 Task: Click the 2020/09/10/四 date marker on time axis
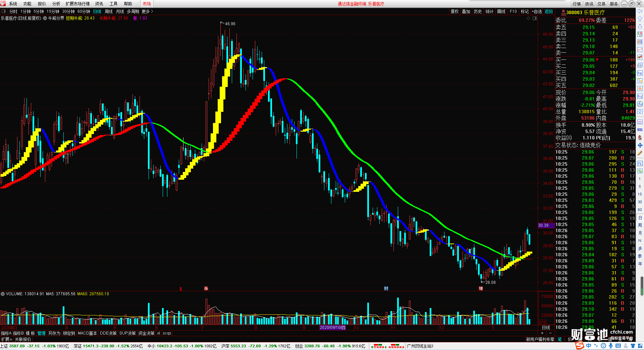coord(332,327)
